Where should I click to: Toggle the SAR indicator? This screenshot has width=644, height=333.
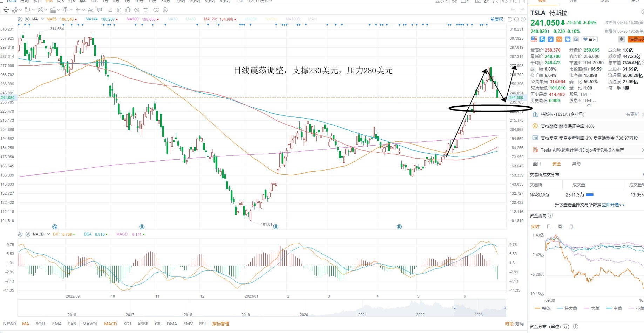point(72,324)
